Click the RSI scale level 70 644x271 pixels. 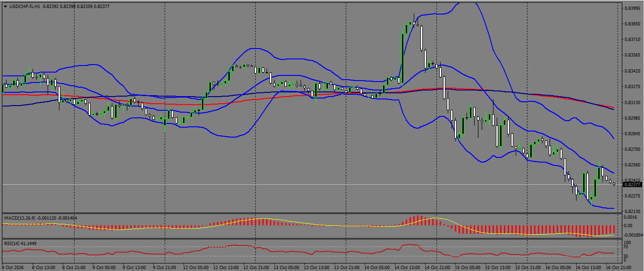pyautogui.click(x=626, y=246)
